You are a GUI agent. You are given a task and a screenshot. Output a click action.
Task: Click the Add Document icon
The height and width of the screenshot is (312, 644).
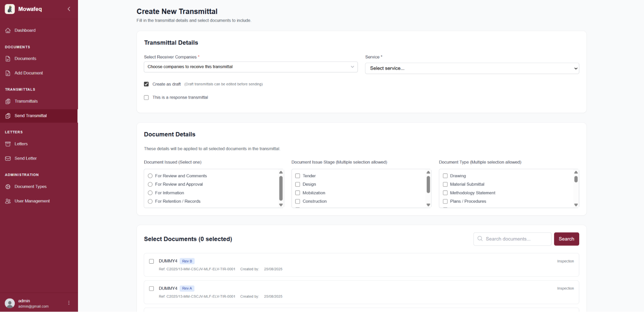point(8,73)
